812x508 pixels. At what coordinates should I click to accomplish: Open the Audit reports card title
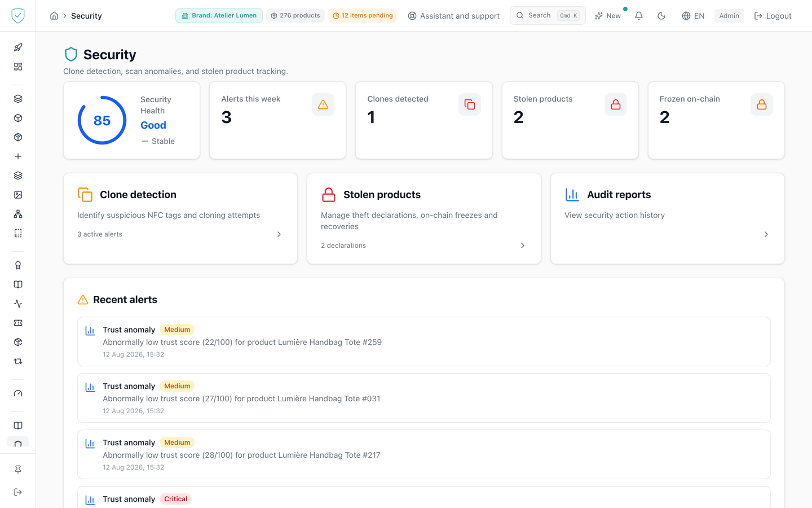[x=619, y=195]
